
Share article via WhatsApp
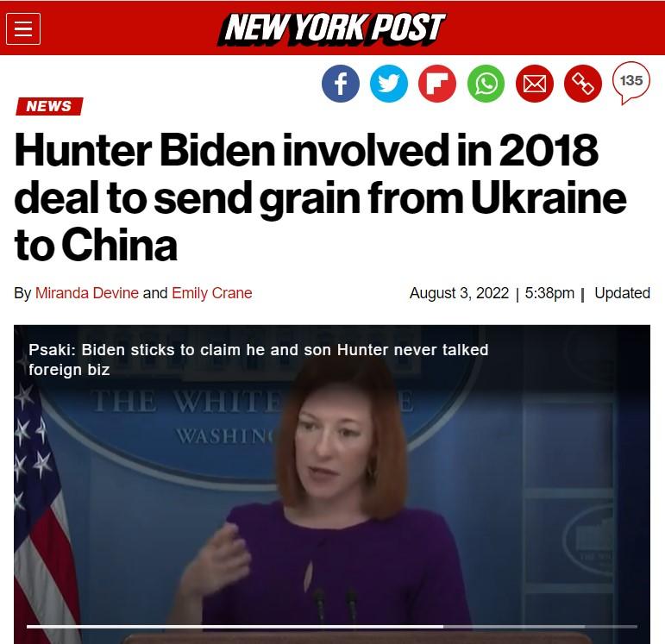click(486, 84)
